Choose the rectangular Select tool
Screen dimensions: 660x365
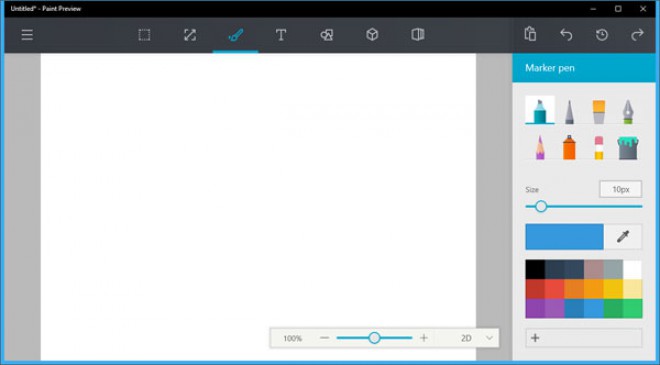pos(144,35)
